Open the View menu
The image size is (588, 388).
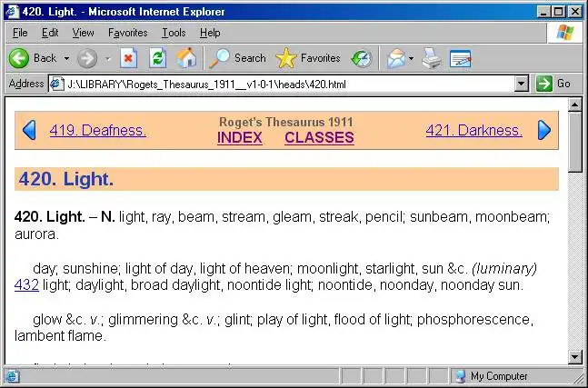coord(83,33)
